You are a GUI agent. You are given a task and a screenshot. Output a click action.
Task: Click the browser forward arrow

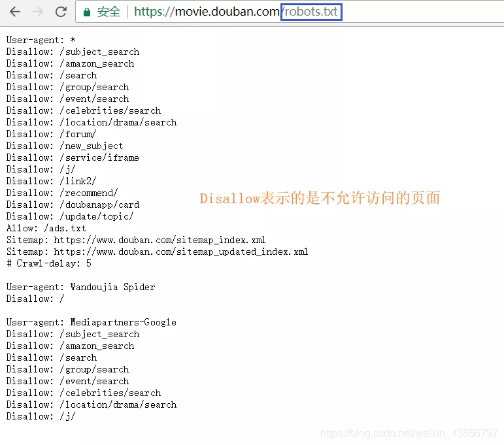coord(38,12)
